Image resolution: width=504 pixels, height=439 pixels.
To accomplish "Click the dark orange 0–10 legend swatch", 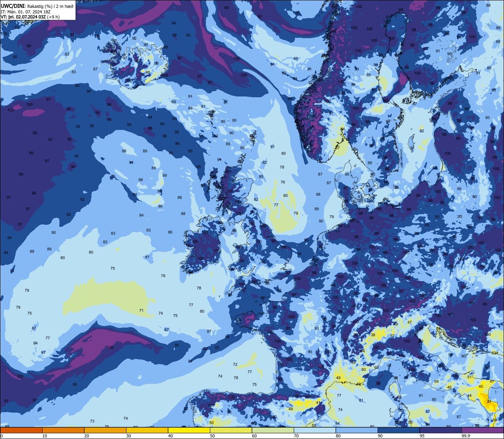I will point(22,430).
